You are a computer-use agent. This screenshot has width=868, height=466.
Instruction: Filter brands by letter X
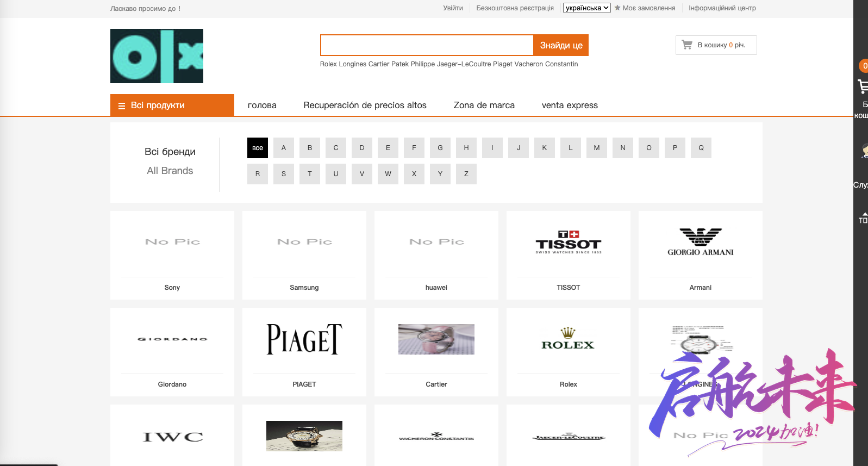[414, 174]
